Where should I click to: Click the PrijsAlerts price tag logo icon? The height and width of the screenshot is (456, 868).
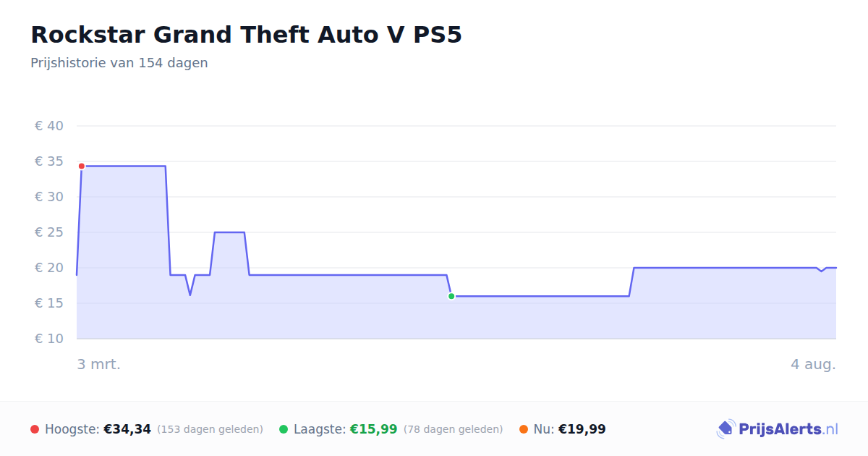[726, 429]
